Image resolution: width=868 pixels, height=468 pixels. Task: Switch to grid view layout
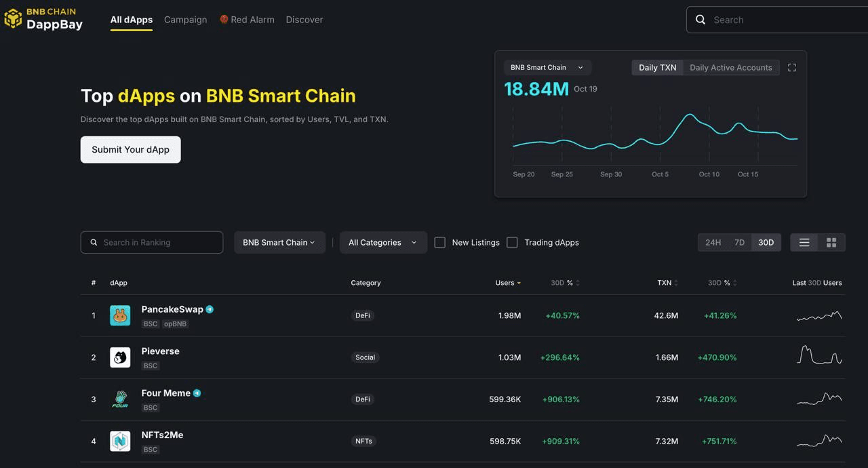click(831, 243)
